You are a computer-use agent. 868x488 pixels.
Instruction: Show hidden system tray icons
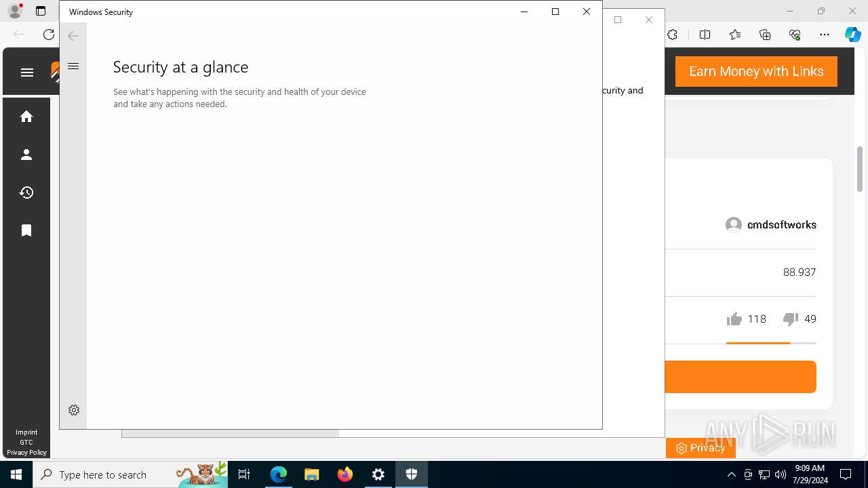pos(731,474)
